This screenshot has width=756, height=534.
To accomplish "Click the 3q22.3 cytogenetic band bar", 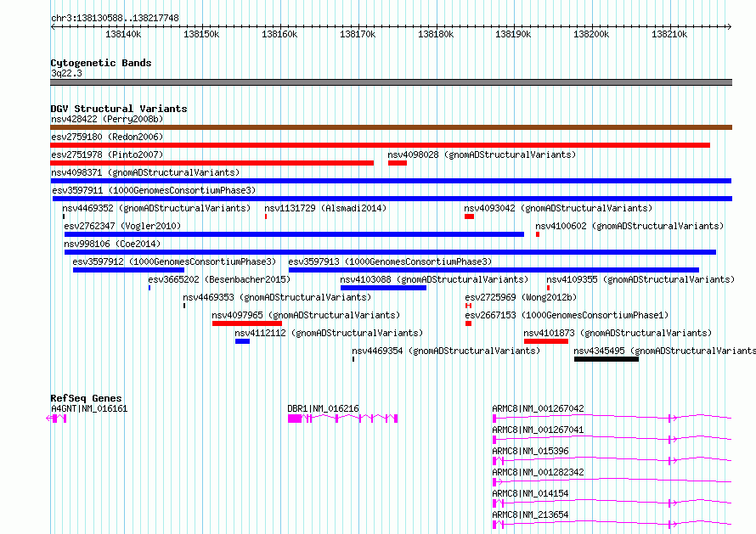I will [x=391, y=82].
